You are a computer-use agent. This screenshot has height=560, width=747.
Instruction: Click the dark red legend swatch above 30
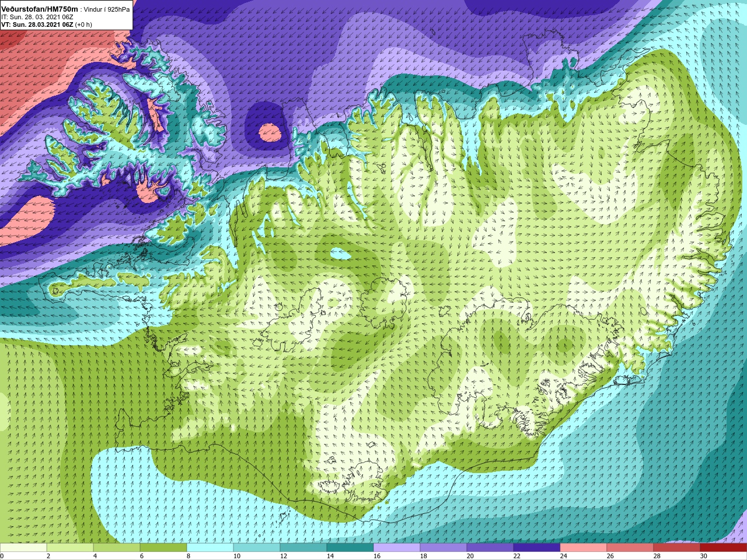[724, 548]
